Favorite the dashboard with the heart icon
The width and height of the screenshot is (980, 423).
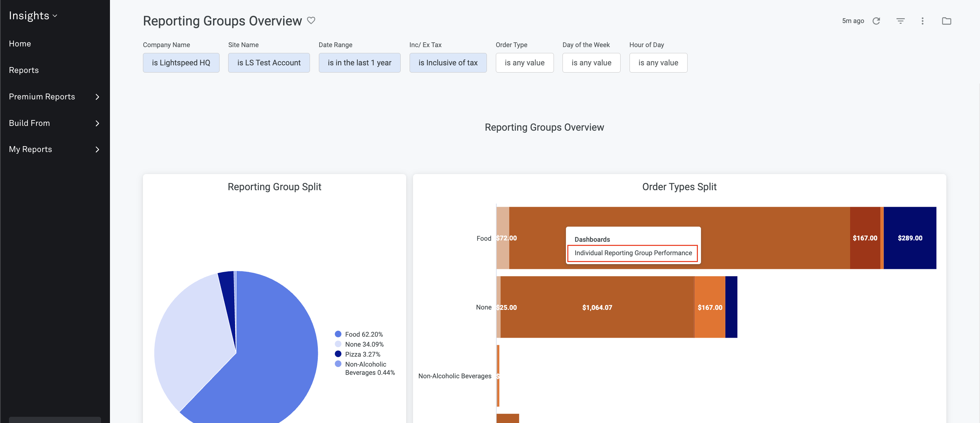coord(311,21)
